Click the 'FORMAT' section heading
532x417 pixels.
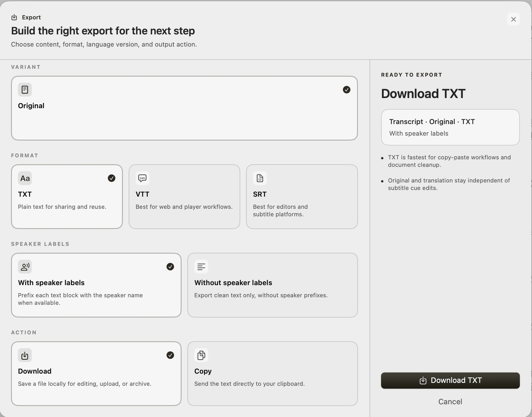point(25,156)
